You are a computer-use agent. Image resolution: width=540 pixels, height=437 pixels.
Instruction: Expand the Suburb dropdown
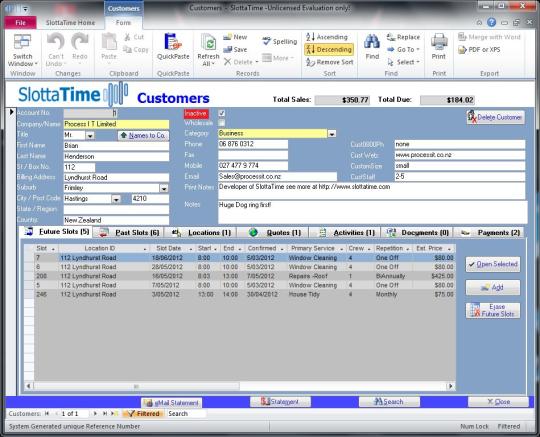(x=164, y=188)
